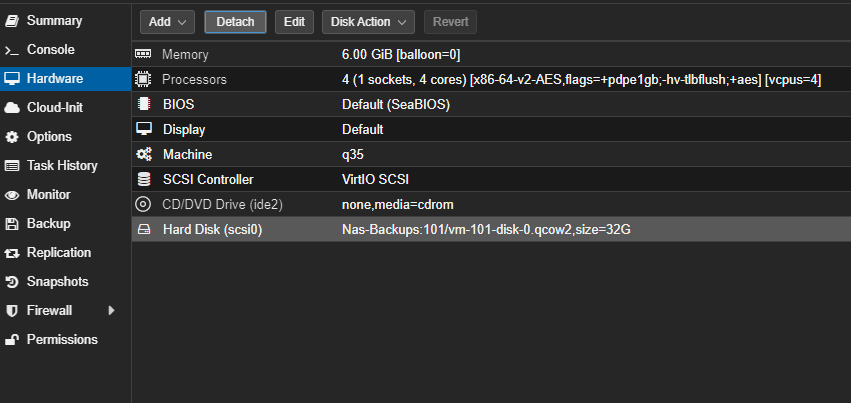Select the CD/DVD Drive (ide2) label

click(x=223, y=204)
